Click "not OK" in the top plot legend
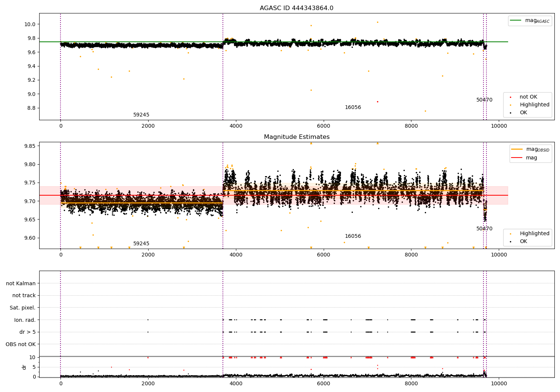The image size is (560, 392). [528, 97]
